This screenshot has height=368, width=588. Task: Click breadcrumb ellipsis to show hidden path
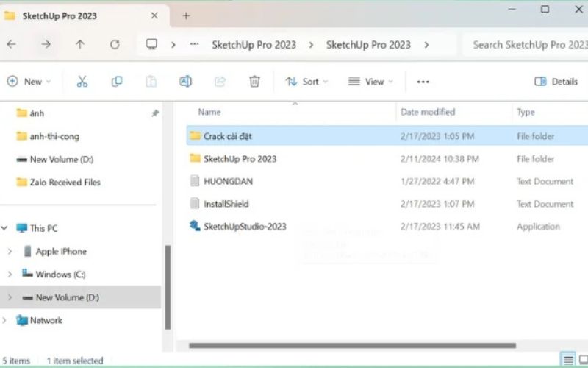pos(194,44)
